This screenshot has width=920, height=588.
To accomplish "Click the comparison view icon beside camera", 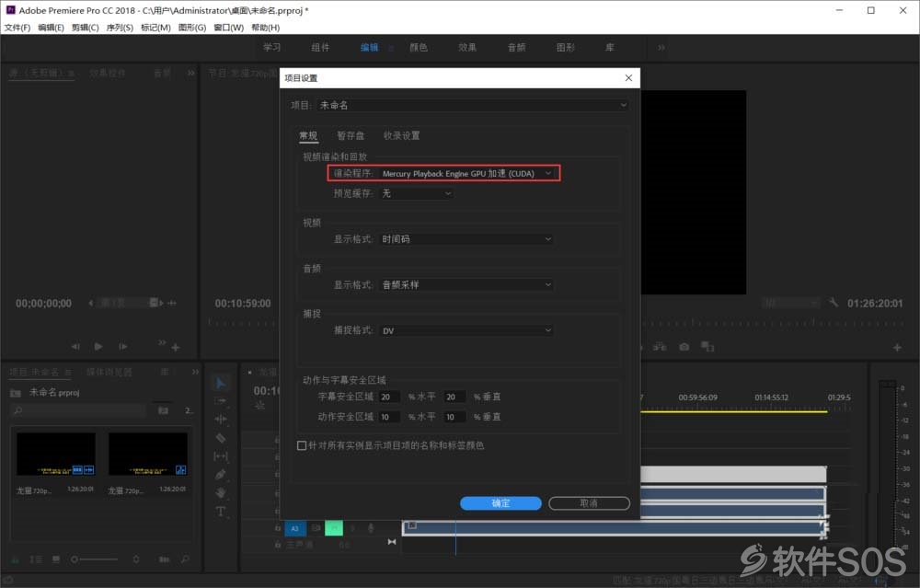I will tap(707, 347).
